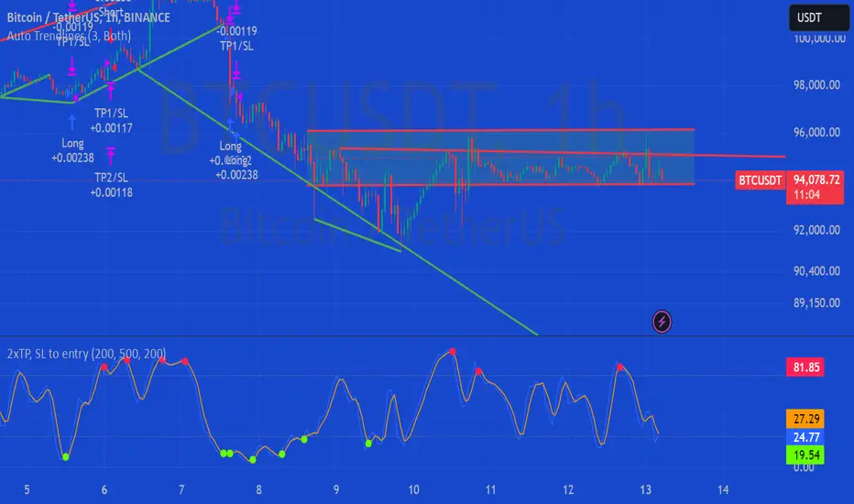Click the 89,150.00 price axis label

coord(816,303)
